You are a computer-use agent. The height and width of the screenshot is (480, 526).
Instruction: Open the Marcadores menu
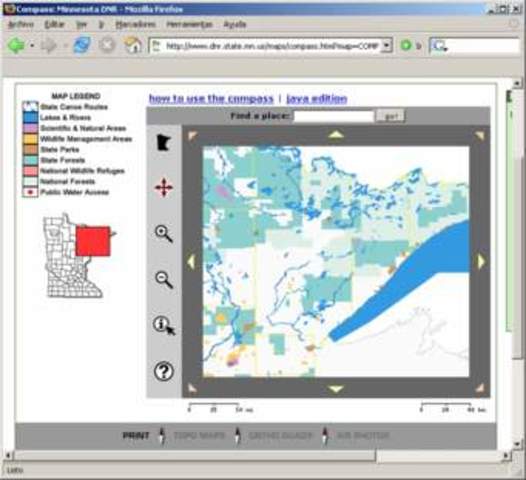(x=136, y=24)
